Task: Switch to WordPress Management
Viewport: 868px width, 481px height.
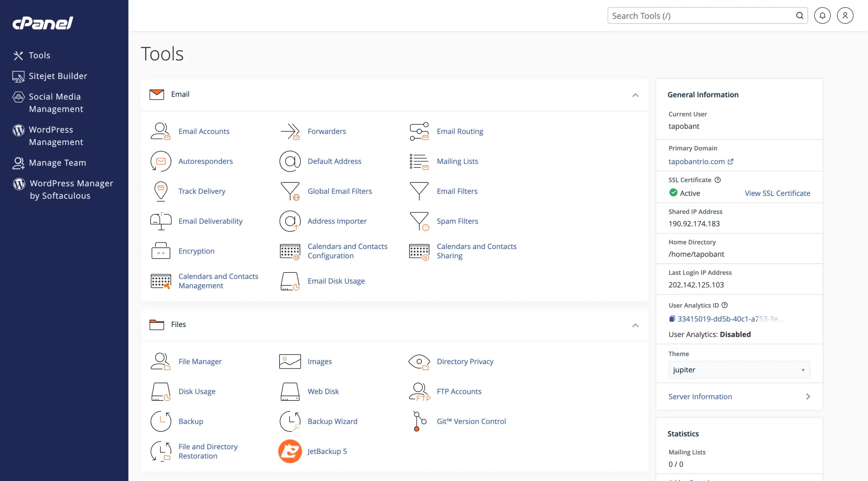Action: click(56, 135)
